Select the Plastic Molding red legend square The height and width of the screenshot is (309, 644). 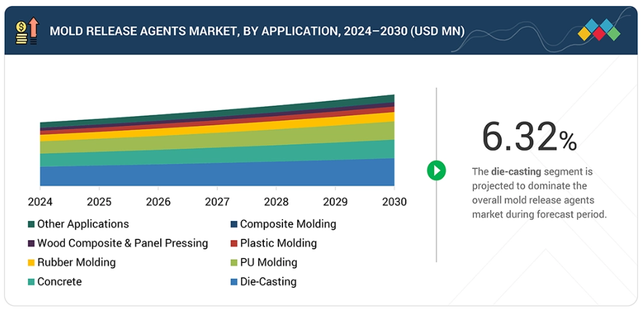click(234, 243)
